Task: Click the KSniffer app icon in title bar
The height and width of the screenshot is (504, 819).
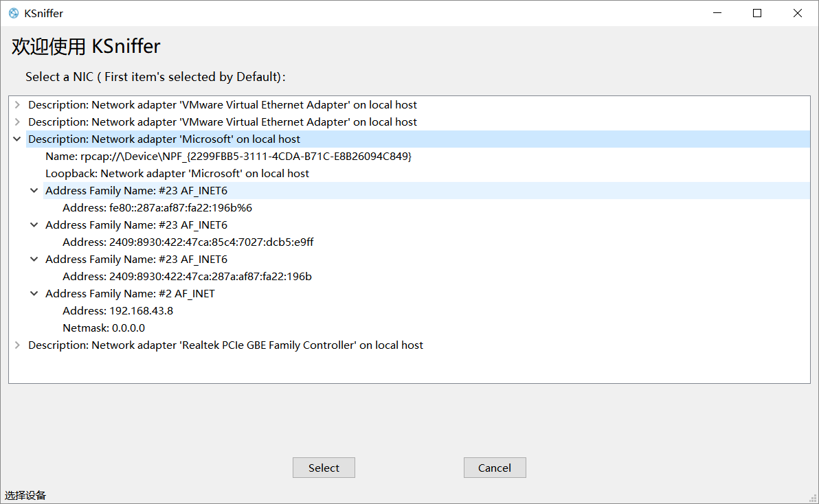Action: point(14,13)
